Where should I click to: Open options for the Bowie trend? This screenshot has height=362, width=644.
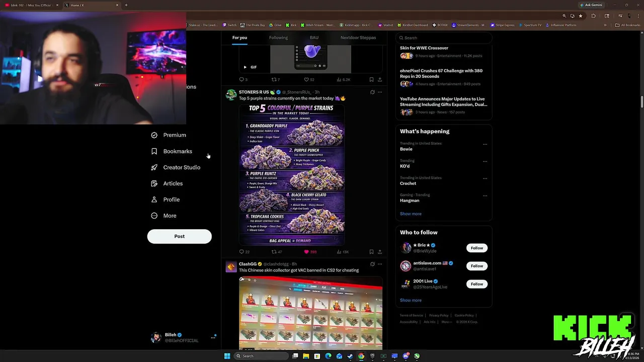pyautogui.click(x=485, y=144)
